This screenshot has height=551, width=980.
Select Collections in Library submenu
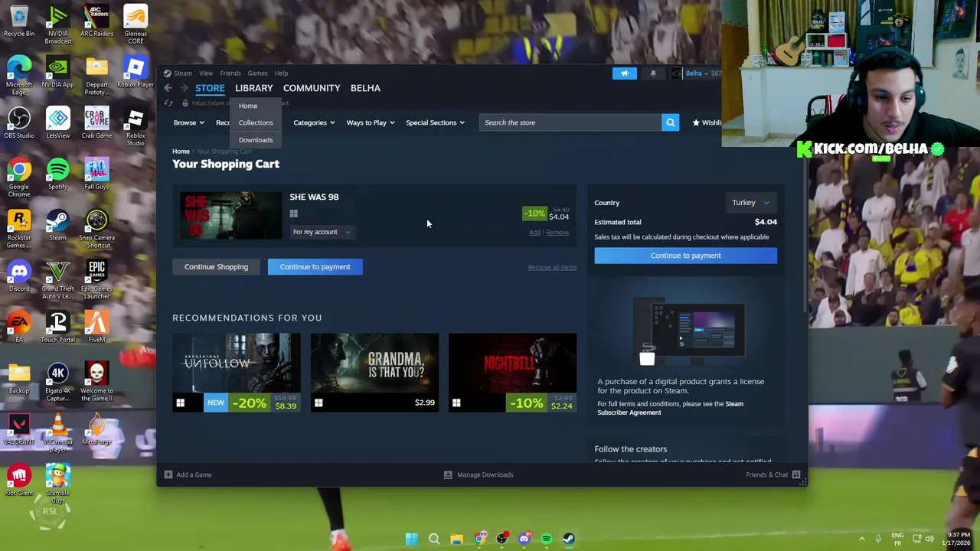coord(256,122)
